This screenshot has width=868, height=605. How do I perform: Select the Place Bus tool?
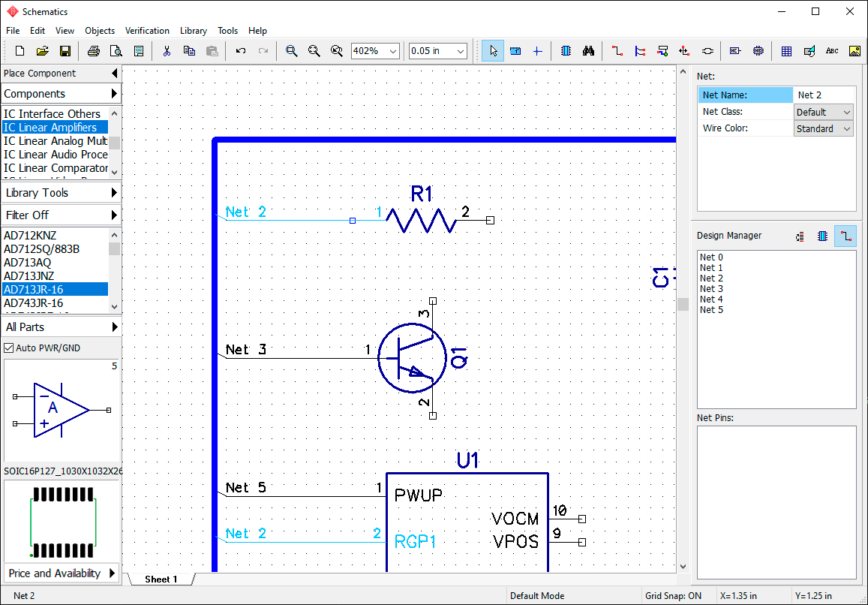tap(640, 51)
